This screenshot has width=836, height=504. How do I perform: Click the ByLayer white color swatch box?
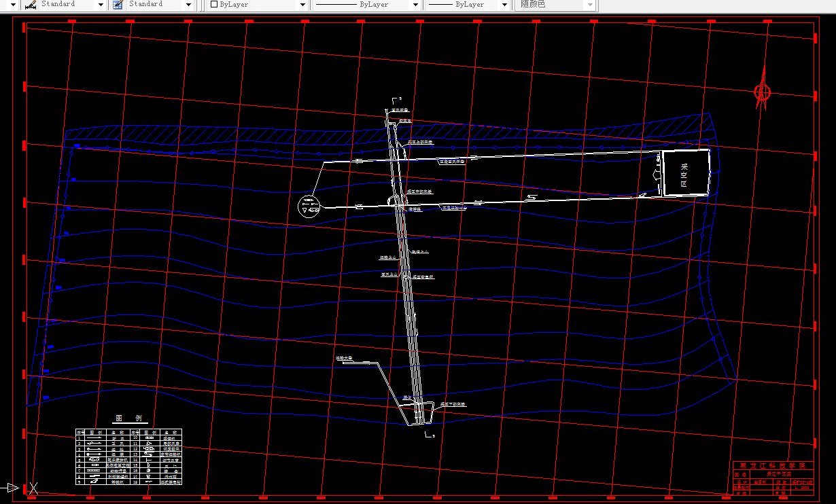pyautogui.click(x=214, y=4)
